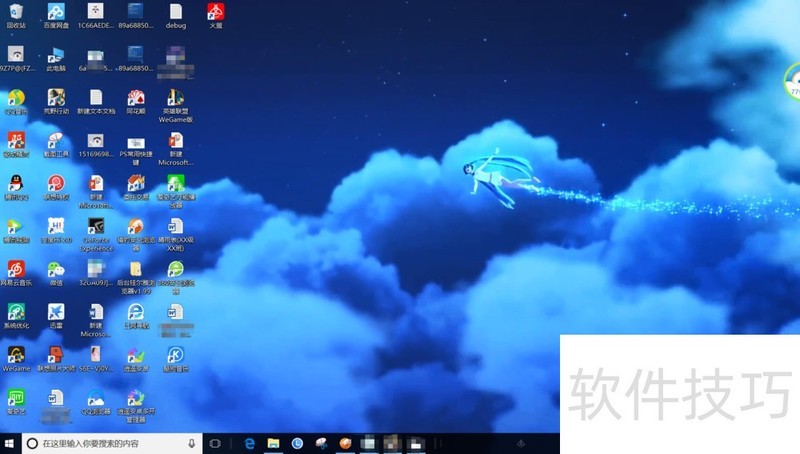Launch 英雄联盟 WeGame版 shortcut

(x=176, y=105)
